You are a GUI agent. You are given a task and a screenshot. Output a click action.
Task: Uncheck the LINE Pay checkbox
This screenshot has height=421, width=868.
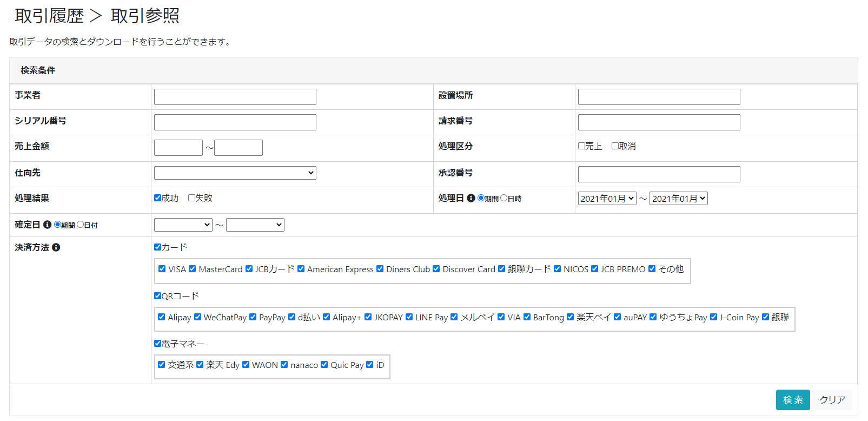(409, 317)
